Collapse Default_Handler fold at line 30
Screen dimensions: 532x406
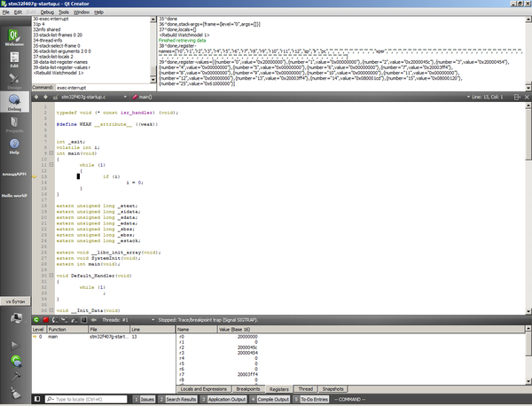coord(51,275)
